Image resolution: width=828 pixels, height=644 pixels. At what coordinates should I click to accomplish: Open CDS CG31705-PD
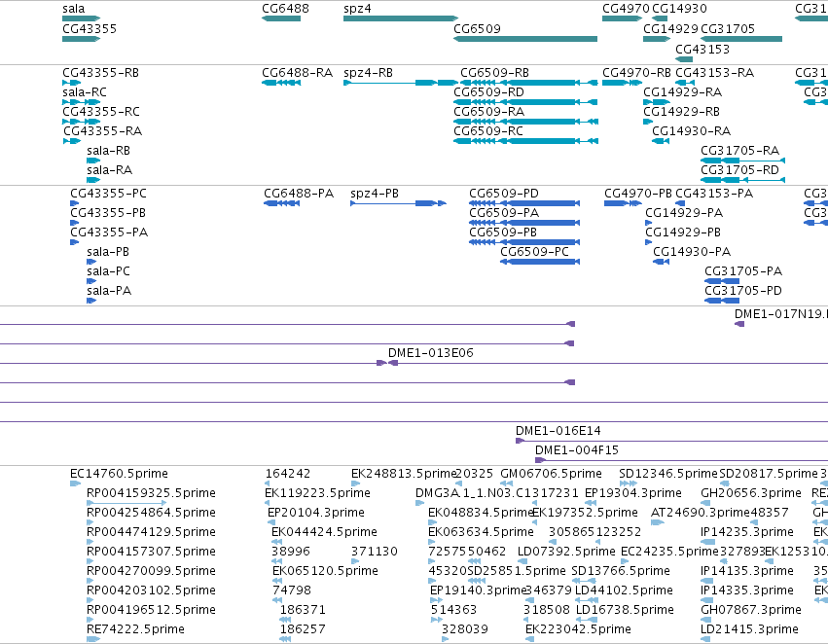point(722,301)
